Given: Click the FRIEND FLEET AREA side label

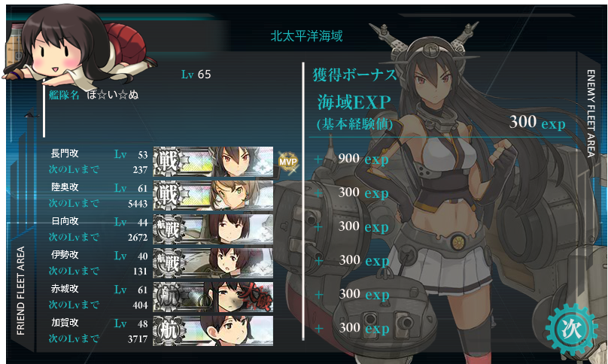Looking at the screenshot, I should [20, 291].
